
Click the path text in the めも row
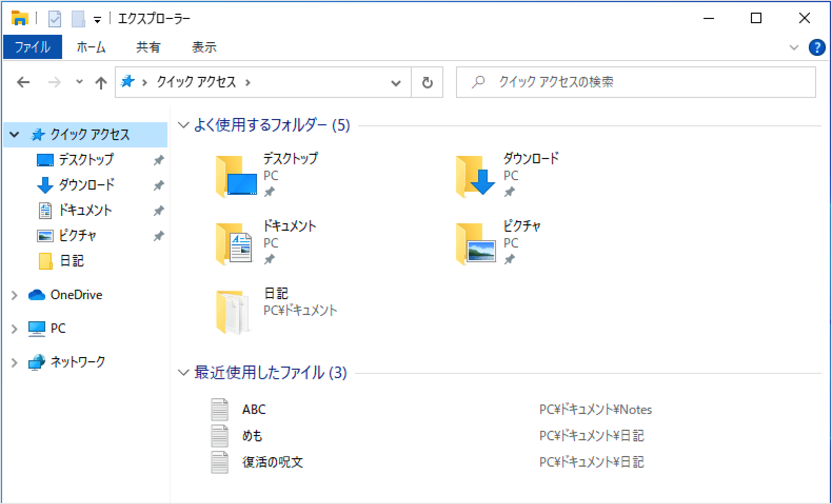(592, 436)
